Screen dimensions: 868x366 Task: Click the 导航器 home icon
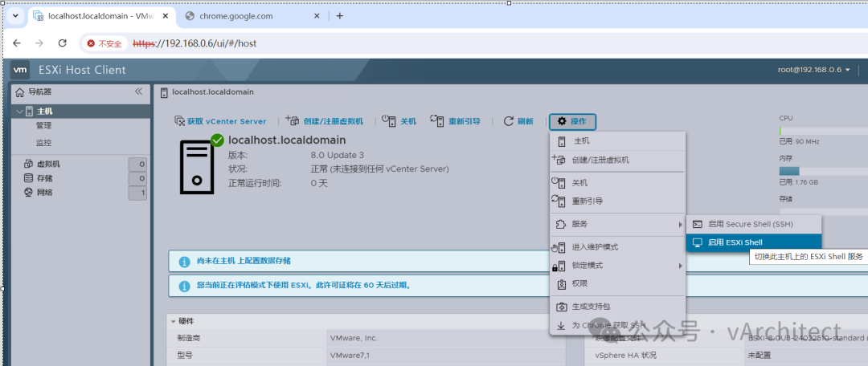tap(20, 92)
